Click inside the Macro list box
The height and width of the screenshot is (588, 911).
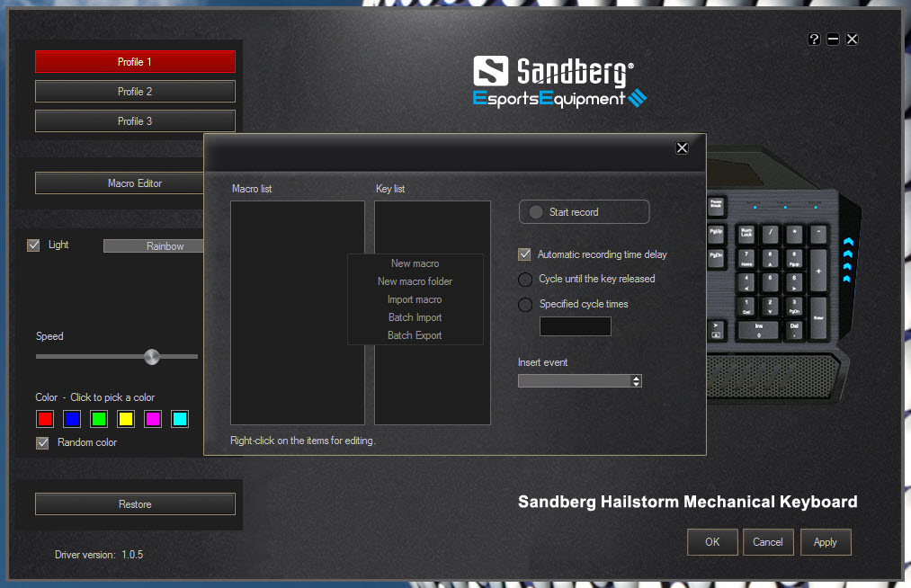(298, 313)
